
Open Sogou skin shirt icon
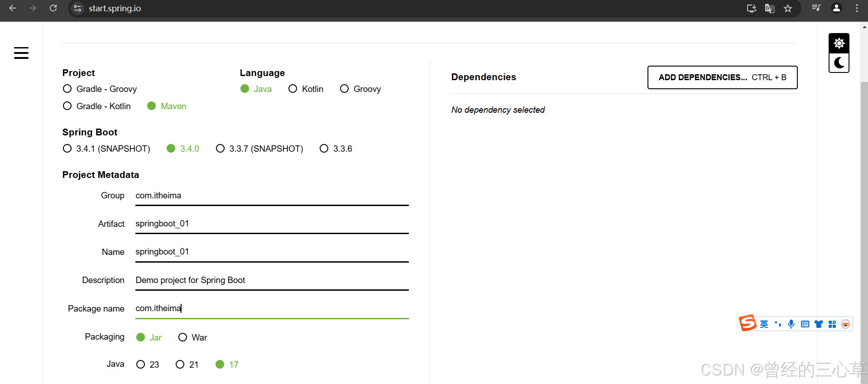819,324
